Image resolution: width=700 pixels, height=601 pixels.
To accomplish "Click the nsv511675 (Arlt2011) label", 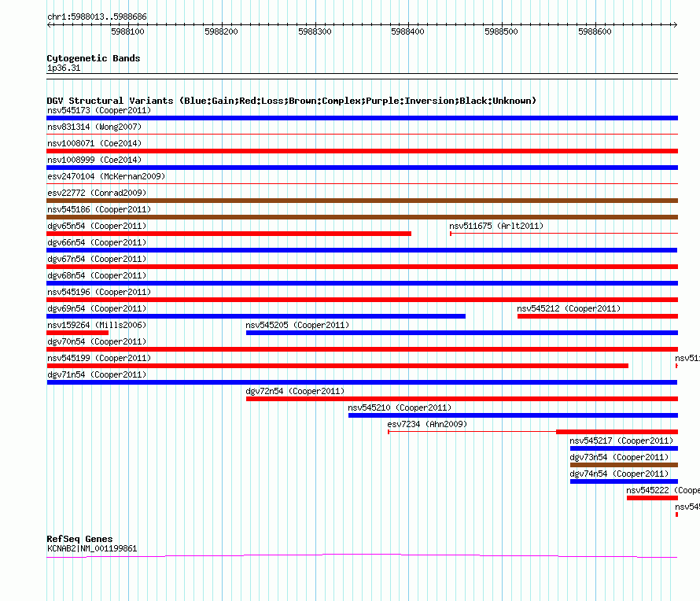I will pyautogui.click(x=496, y=226).
